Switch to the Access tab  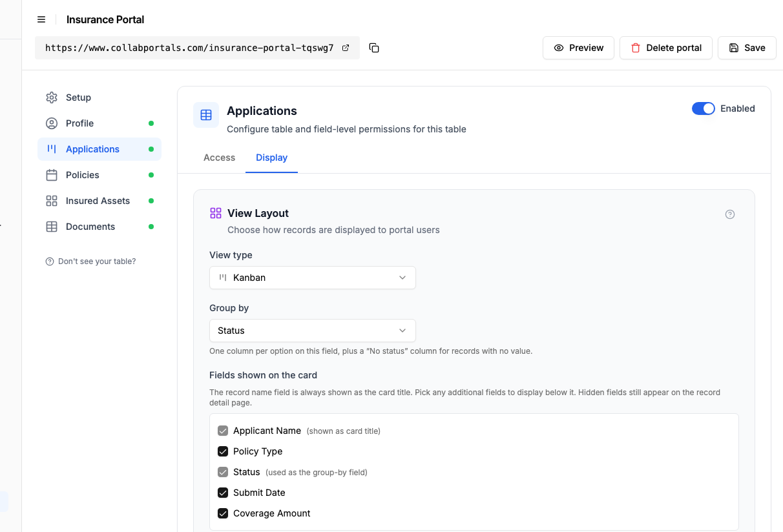219,158
